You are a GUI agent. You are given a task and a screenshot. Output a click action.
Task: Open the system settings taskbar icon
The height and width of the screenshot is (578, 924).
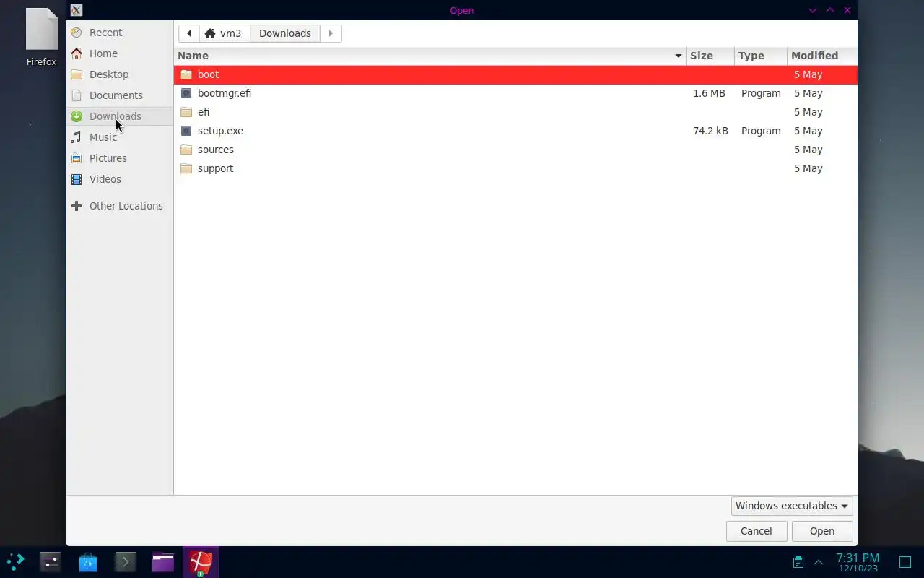pos(51,561)
